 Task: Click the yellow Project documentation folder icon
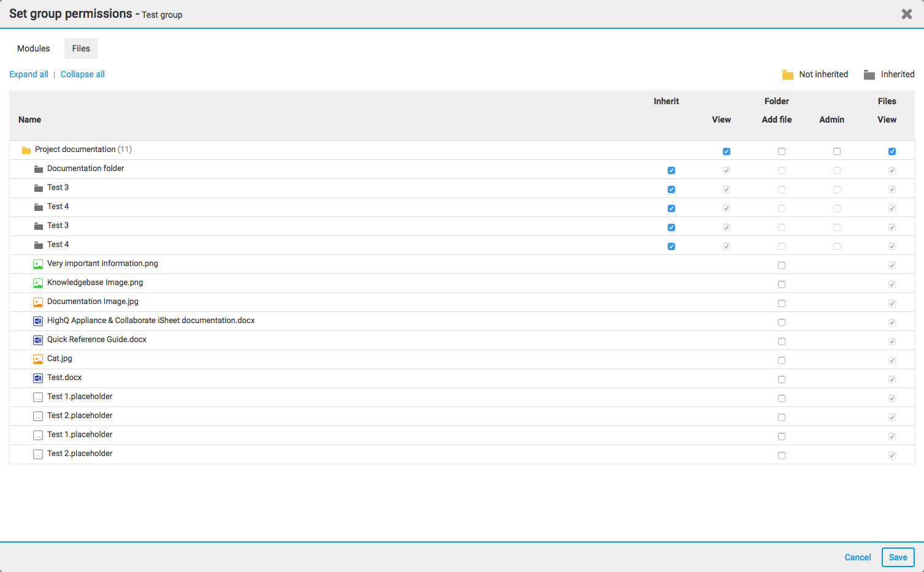[x=26, y=150]
